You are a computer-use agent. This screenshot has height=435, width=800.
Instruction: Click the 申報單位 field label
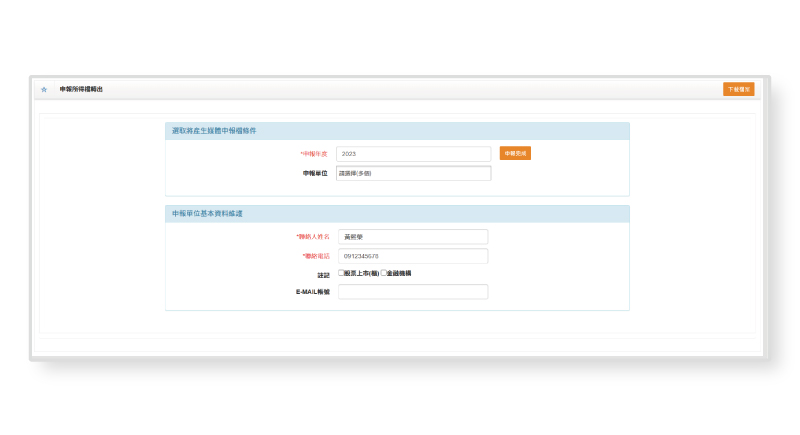[315, 173]
